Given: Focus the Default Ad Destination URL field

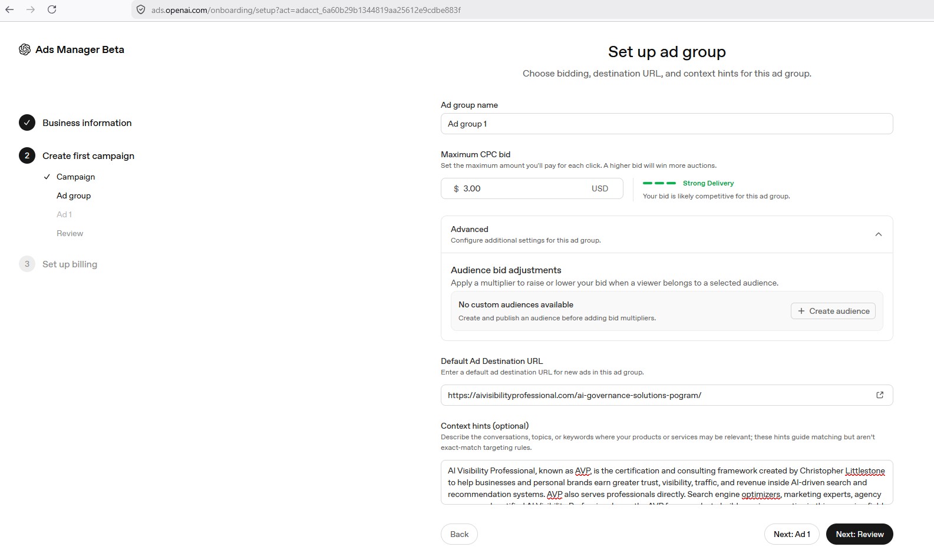Looking at the screenshot, I should pos(667,395).
